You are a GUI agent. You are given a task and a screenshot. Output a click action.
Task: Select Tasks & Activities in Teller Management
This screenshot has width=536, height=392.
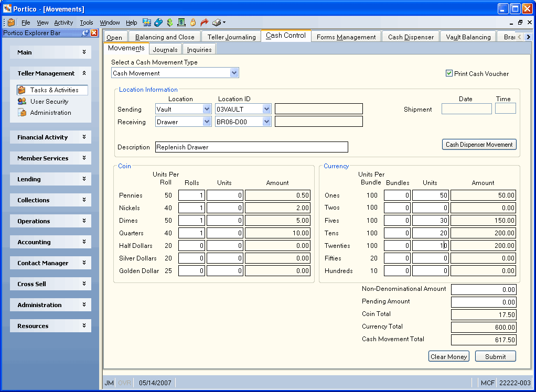[x=52, y=90]
